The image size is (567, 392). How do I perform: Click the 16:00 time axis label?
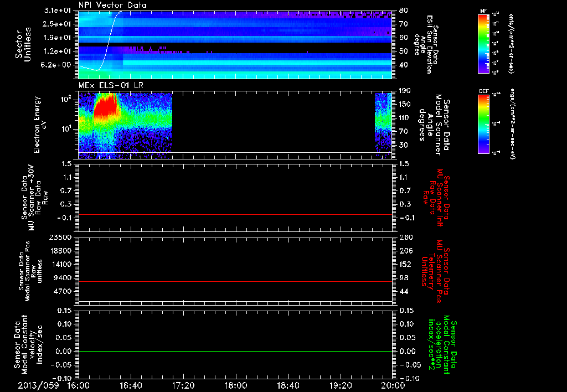click(79, 385)
